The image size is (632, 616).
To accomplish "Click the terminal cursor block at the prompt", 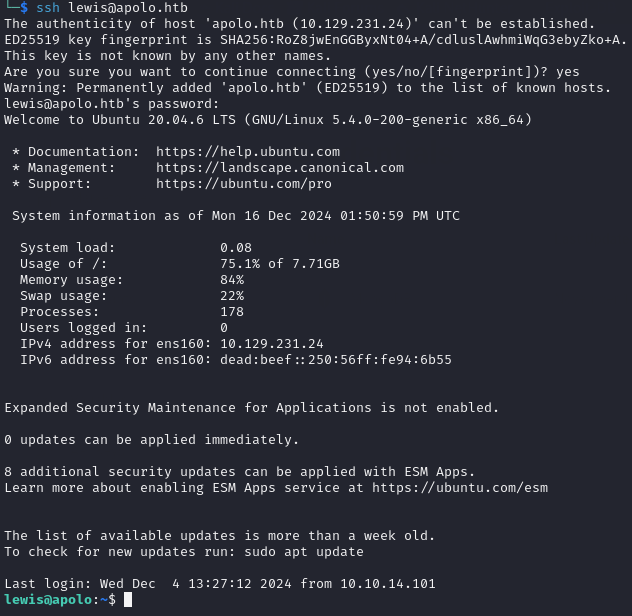I will [x=128, y=600].
